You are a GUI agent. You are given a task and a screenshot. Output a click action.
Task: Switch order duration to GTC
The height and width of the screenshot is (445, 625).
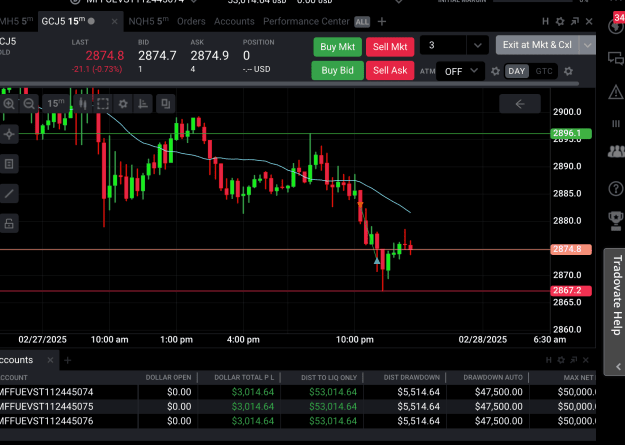544,71
